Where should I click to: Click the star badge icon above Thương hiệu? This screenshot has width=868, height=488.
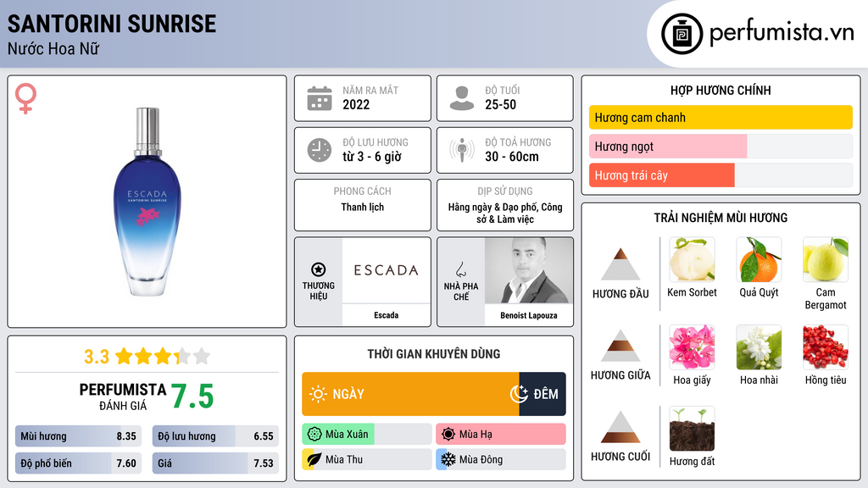[x=319, y=269]
